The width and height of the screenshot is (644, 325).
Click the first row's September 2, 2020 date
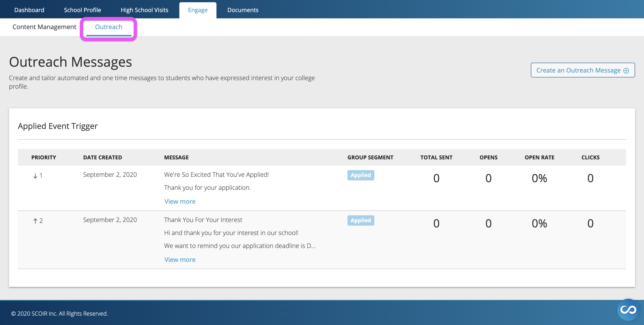pos(110,175)
